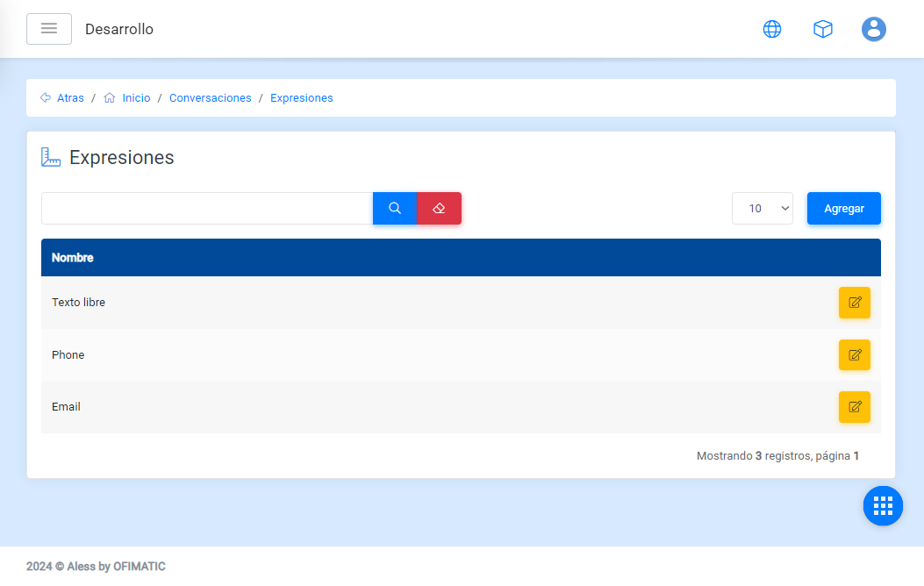924x586 pixels.
Task: Edit the Email expression
Action: (x=854, y=407)
